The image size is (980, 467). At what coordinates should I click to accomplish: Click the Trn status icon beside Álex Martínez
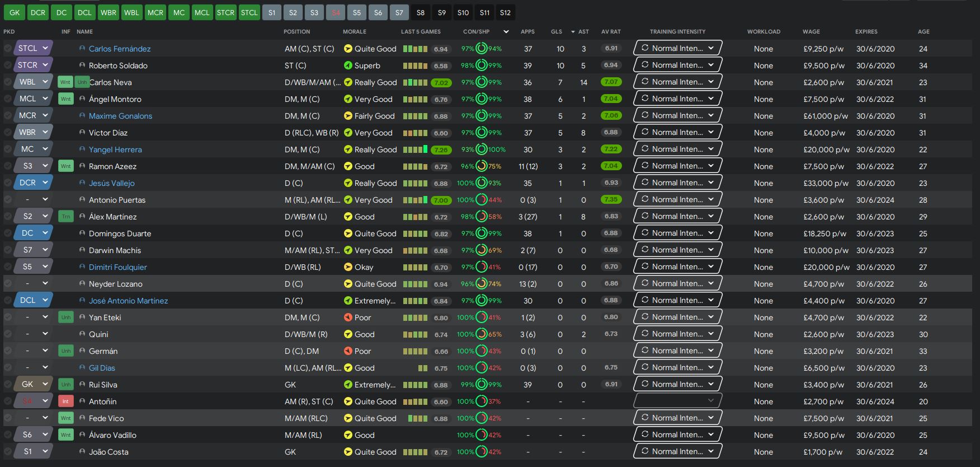(65, 217)
